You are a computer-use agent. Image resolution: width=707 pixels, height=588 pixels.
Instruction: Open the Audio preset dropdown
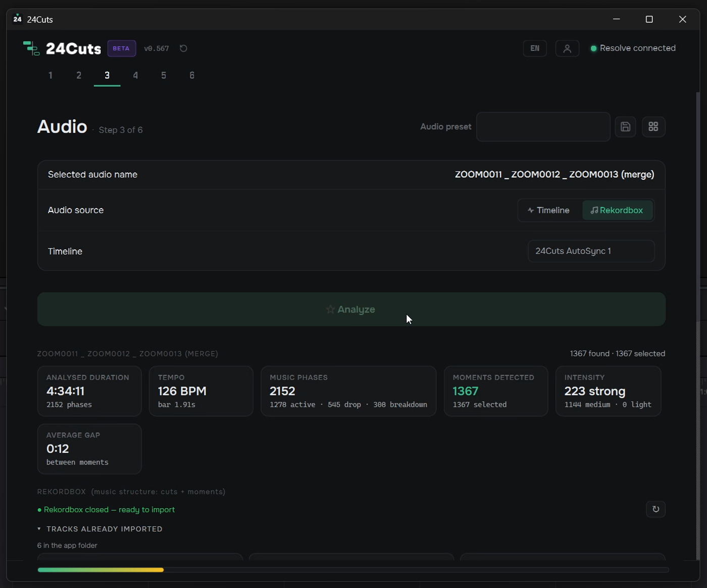[x=543, y=127]
